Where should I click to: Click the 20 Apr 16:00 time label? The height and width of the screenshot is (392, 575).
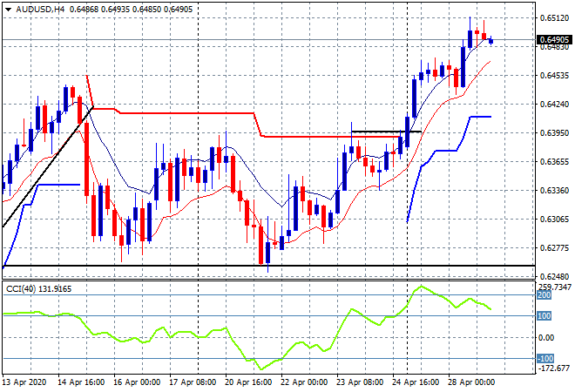248,382
